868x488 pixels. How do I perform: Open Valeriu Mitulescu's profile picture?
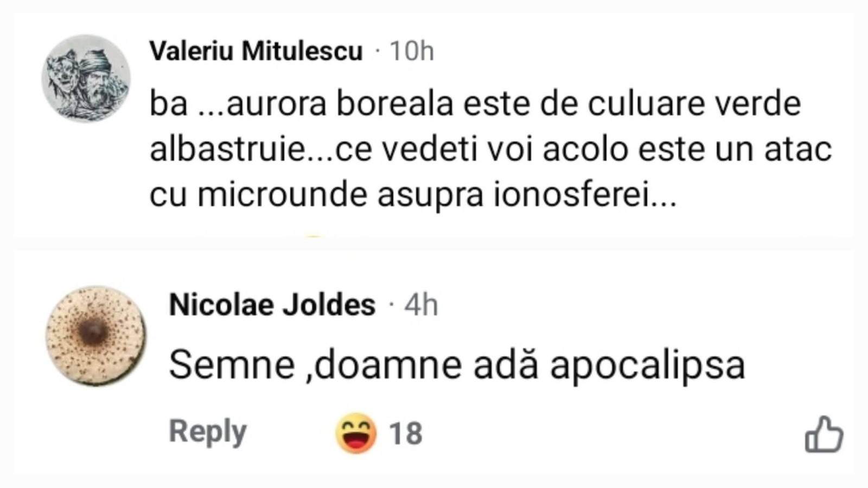point(86,78)
